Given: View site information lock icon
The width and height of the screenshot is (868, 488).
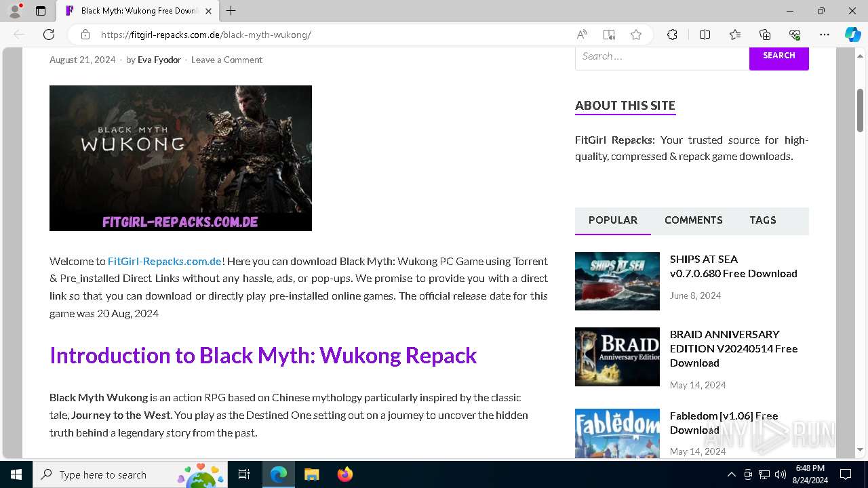Looking at the screenshot, I should (85, 35).
